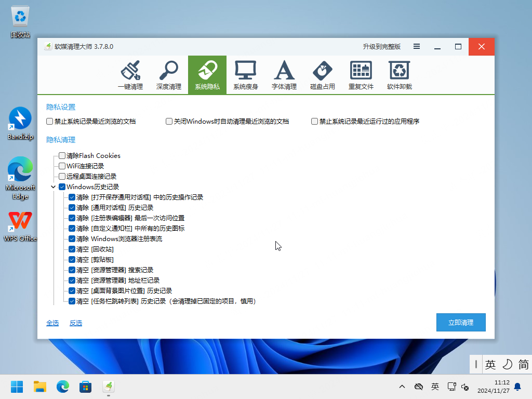Click the 隐私设置 section heading
This screenshot has width=532, height=399.
[x=61, y=107]
